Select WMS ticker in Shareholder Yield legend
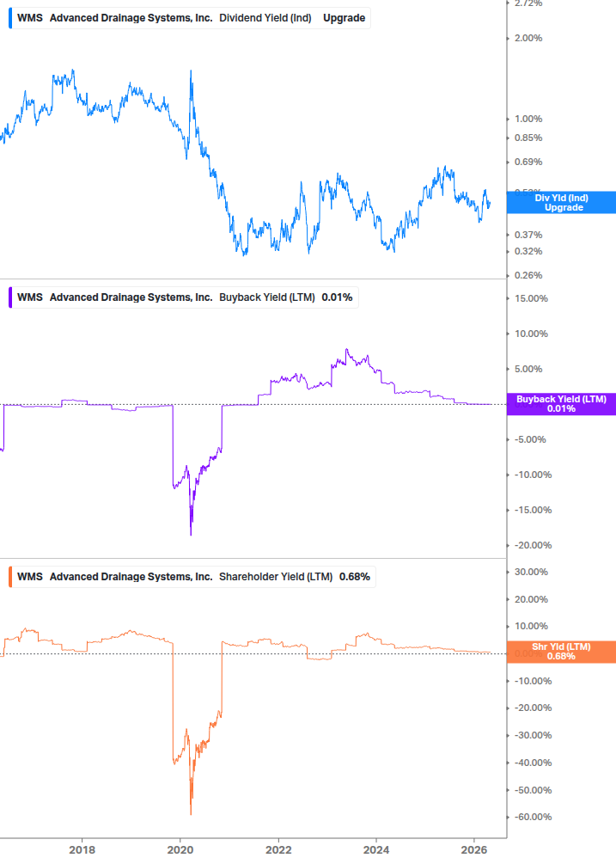Screen dimensions: 616x864 [x=30, y=576]
